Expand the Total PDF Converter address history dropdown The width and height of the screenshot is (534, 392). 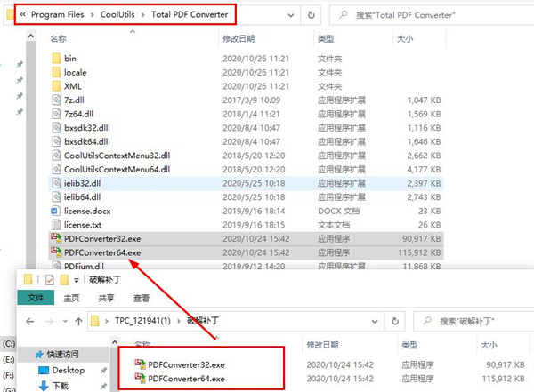click(291, 15)
